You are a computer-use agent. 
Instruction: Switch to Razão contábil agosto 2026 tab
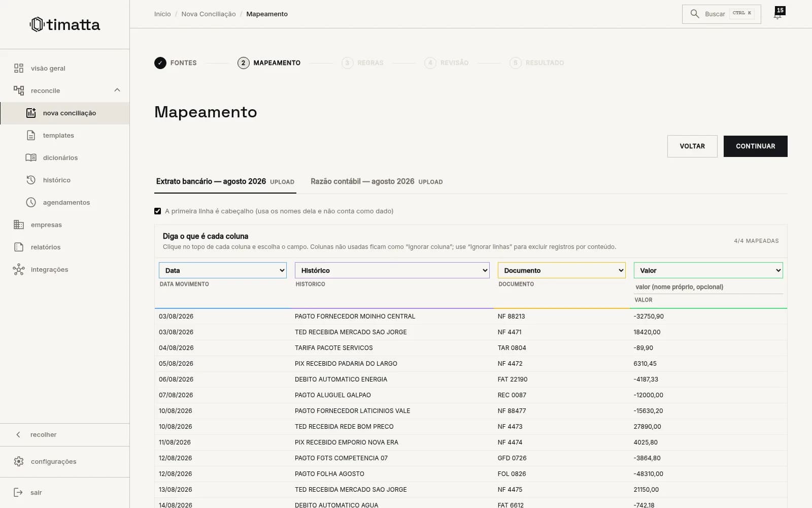click(x=377, y=181)
